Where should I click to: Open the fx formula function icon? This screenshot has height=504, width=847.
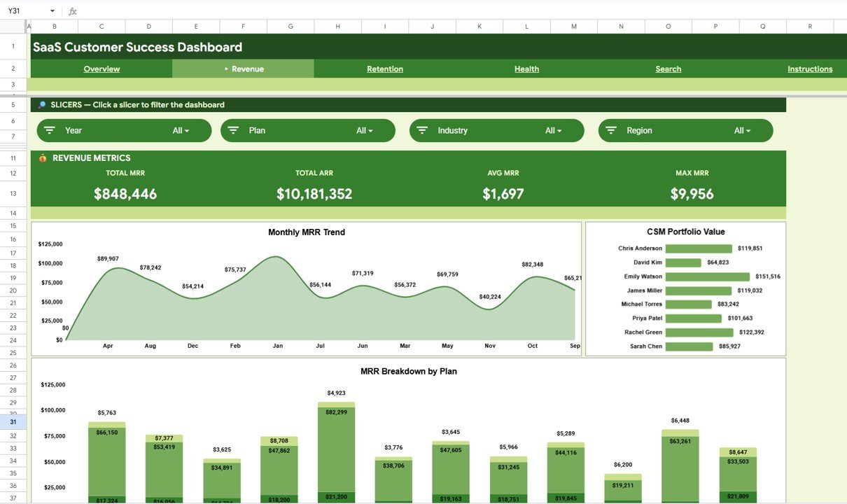coord(72,10)
